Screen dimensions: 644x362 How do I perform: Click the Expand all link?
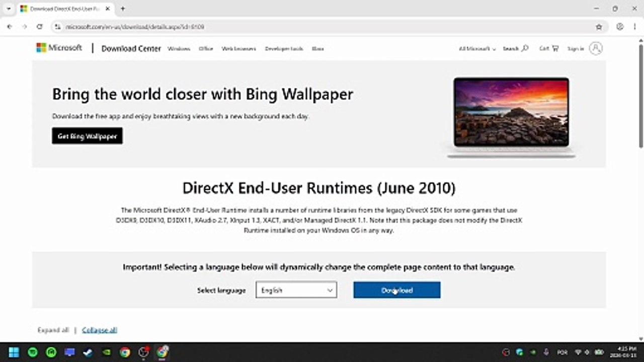coord(53,330)
